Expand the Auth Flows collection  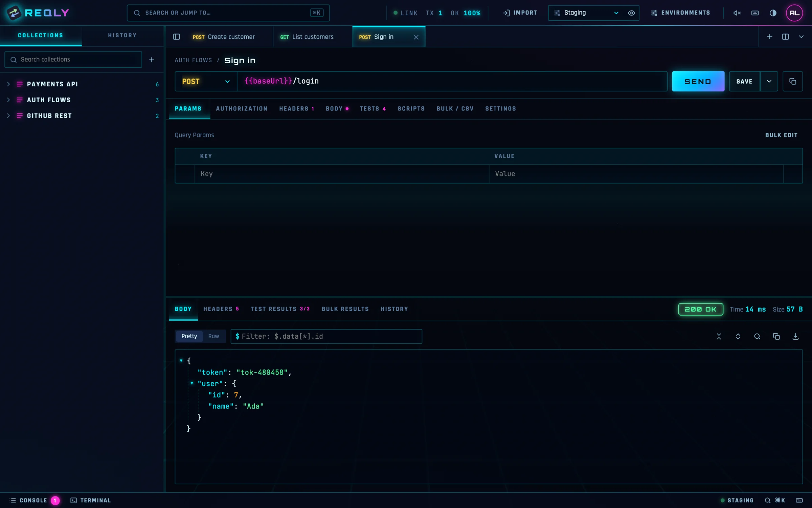9,100
